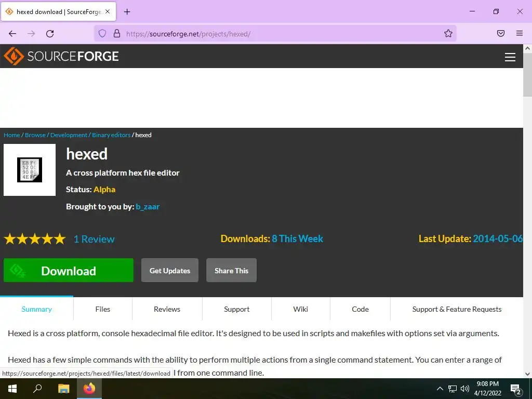This screenshot has height=399, width=532.
Task: Close the hexed download tab
Action: tap(108, 11)
